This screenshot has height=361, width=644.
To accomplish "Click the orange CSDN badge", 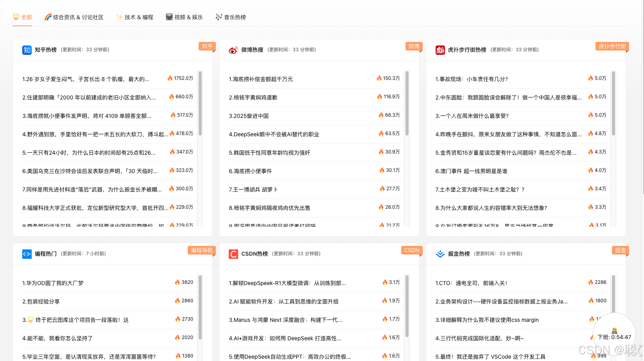I will (x=412, y=250).
